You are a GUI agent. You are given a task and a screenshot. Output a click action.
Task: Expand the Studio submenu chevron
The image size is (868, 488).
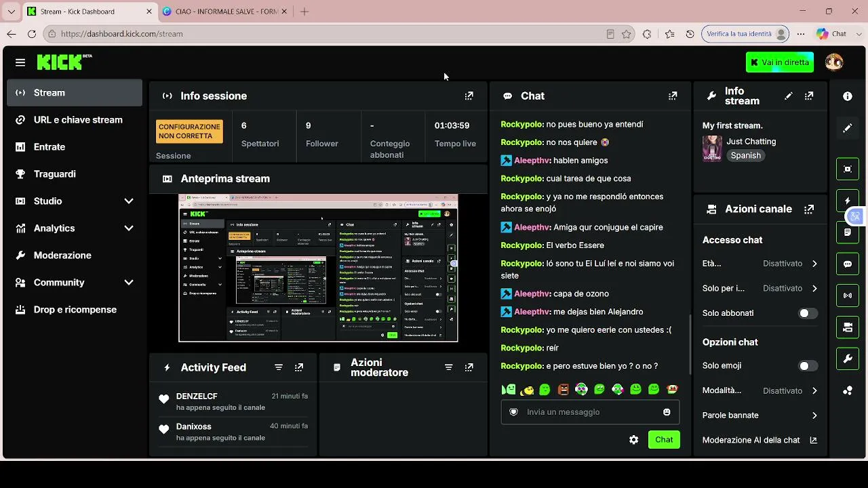tap(129, 201)
